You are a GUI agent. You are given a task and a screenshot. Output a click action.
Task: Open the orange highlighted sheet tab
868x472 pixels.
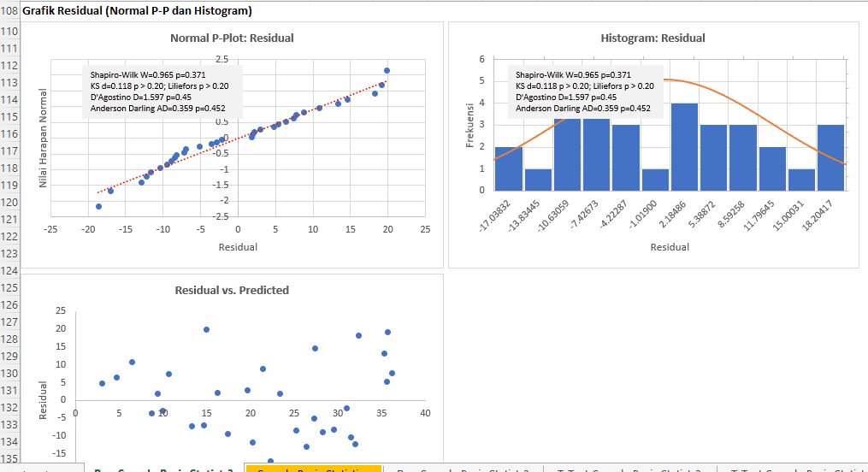click(313, 468)
